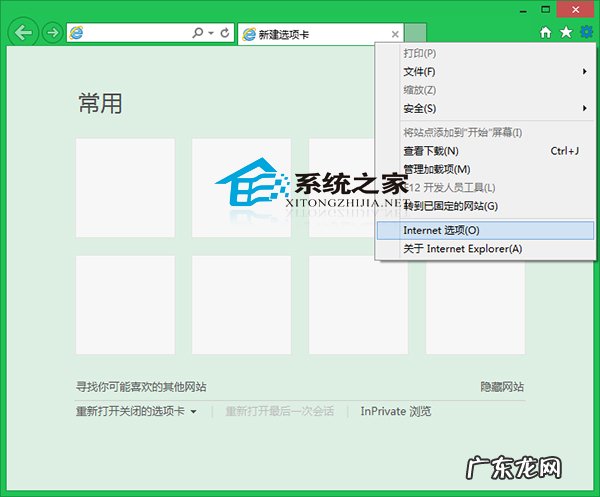Open the Favorites star icon

[566, 33]
